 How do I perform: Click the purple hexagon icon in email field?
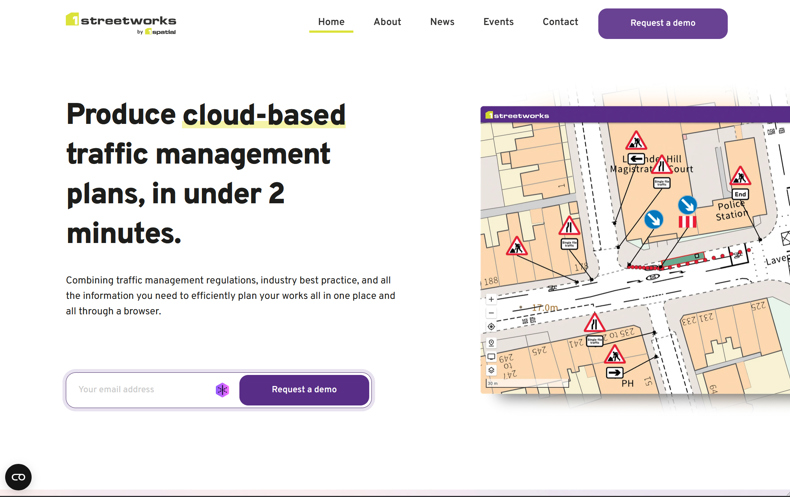(222, 390)
